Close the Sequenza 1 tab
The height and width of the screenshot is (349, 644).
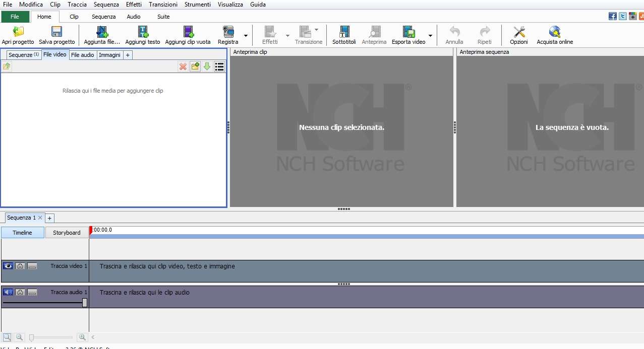(x=40, y=218)
